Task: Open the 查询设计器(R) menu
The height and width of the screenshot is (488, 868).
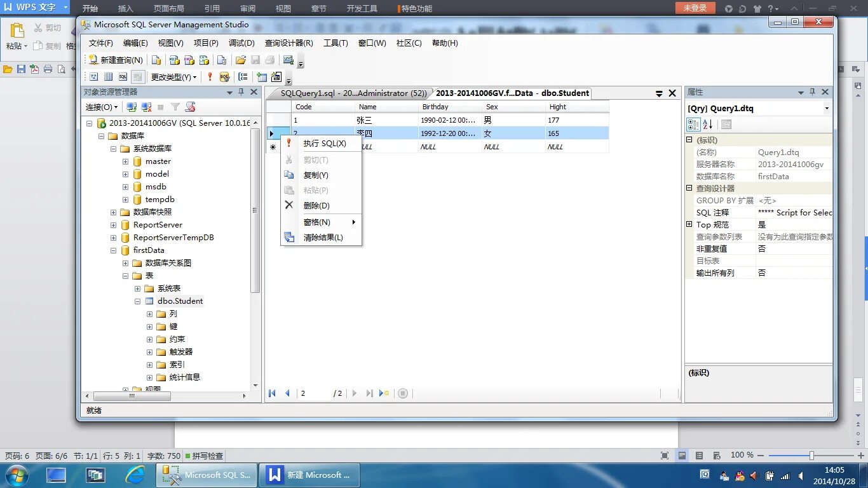Action: [x=288, y=43]
